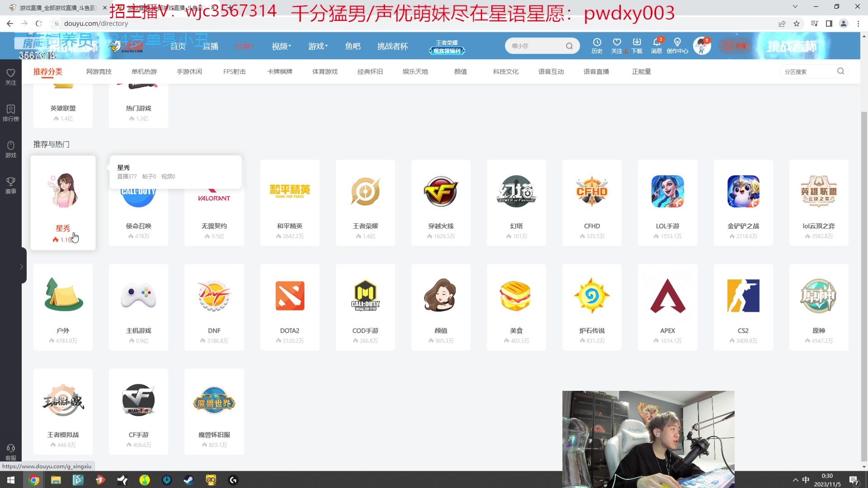Viewport: 868px width, 488px height.
Task: Go to 首页 home in top nav
Action: 178,46
